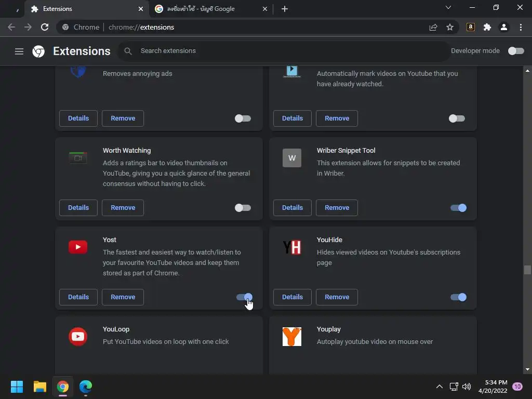Viewport: 532px width, 399px height.
Task: Click the scrollbar down arrow
Action: [x=527, y=369]
